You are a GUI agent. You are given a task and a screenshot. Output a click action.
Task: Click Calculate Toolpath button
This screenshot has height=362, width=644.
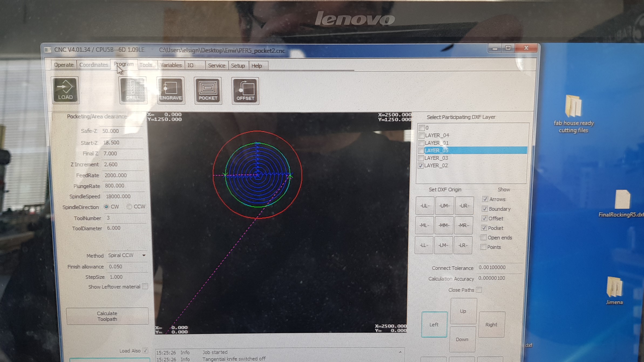(107, 316)
